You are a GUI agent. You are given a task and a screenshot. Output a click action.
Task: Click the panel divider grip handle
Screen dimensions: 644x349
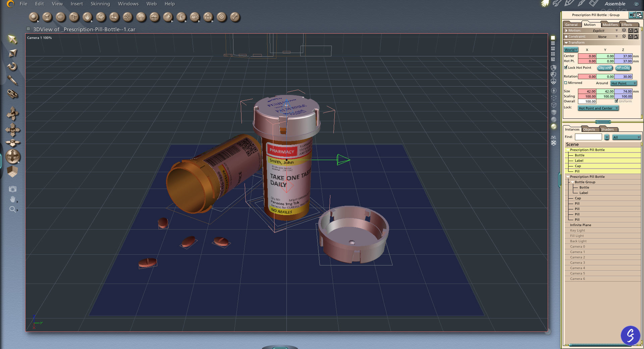point(603,122)
